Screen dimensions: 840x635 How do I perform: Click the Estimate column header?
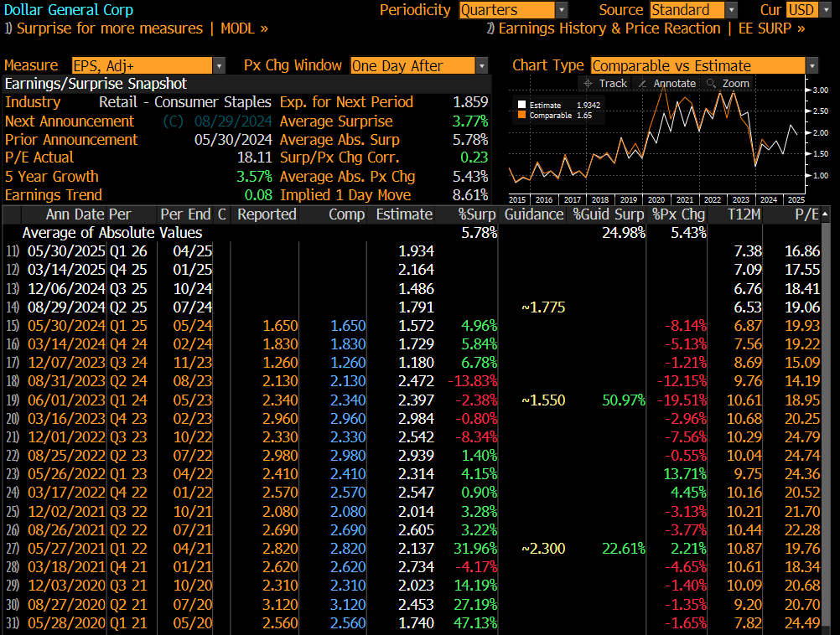pos(404,214)
